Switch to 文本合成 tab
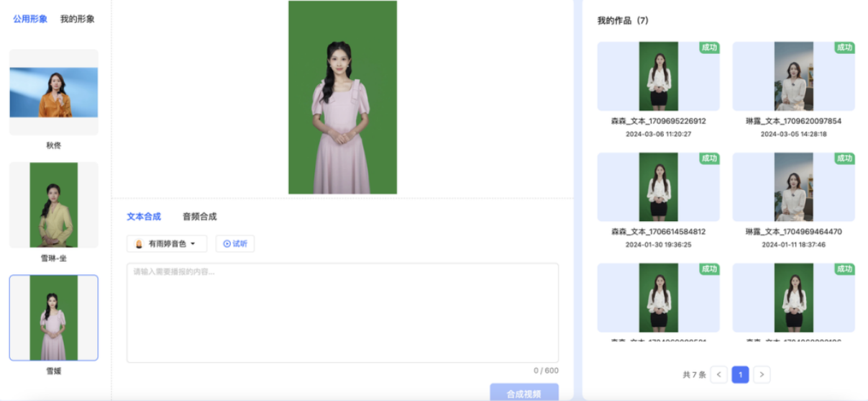This screenshot has width=868, height=401. coord(144,217)
